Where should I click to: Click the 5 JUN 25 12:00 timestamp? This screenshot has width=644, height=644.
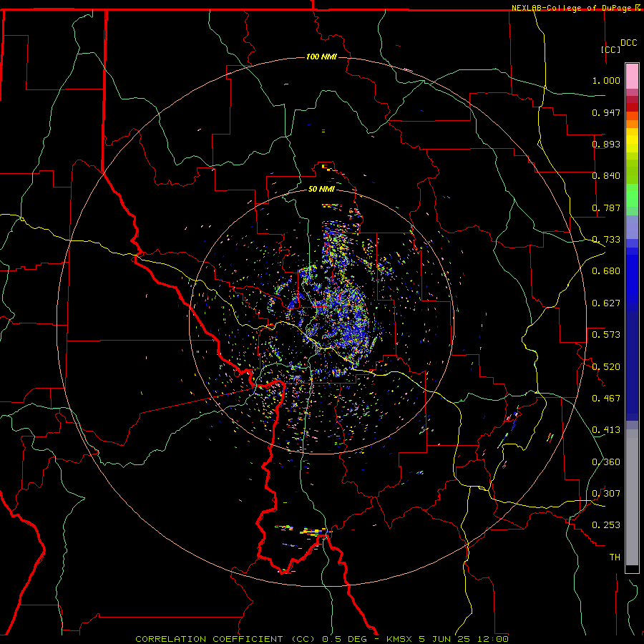click(464, 639)
